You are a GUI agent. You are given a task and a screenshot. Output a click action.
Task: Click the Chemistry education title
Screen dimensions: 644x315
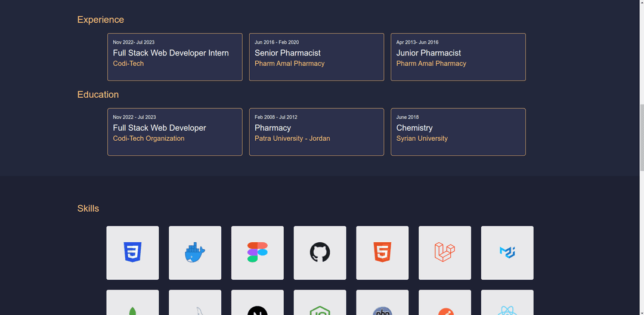(x=414, y=128)
